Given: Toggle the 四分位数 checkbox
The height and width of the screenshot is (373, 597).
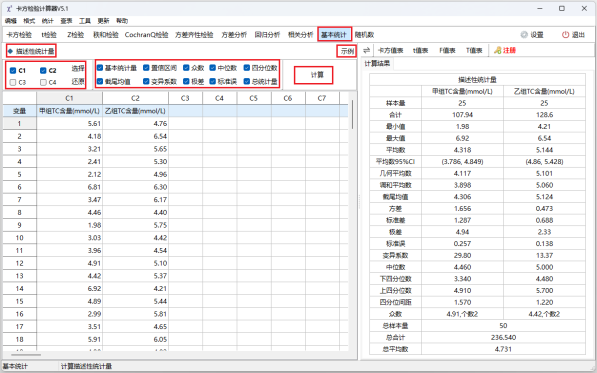Looking at the screenshot, I should [247, 68].
